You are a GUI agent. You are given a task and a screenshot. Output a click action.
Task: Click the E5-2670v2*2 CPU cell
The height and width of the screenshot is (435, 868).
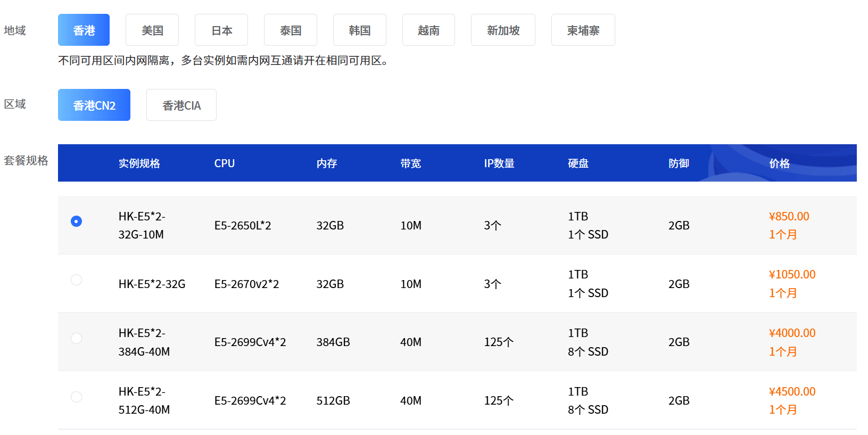[x=246, y=284]
